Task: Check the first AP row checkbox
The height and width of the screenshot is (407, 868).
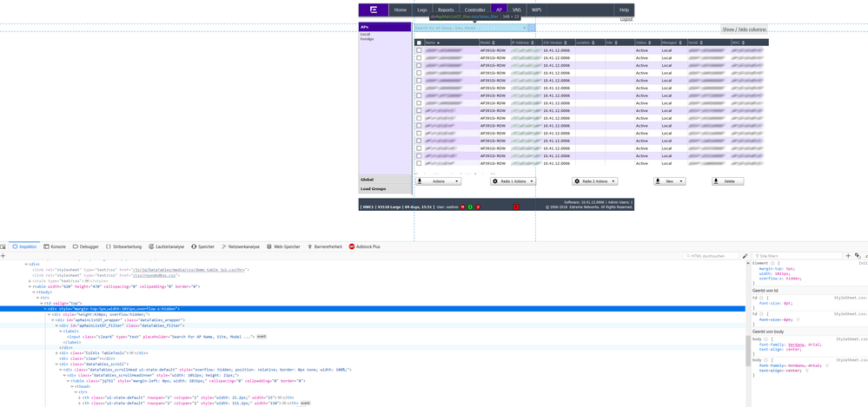Action: [419, 50]
